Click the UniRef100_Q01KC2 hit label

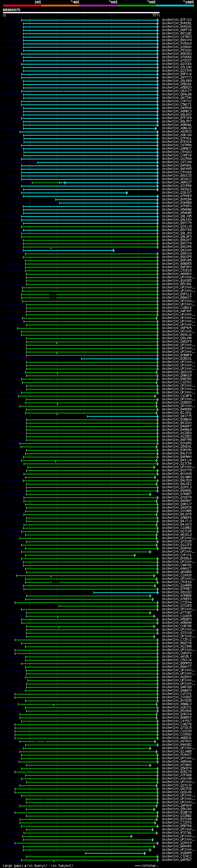coord(176,179)
